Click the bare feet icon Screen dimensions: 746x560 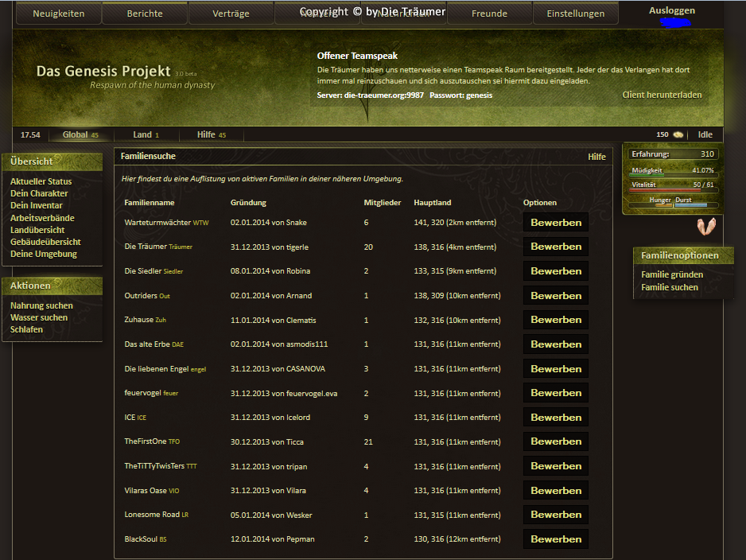(705, 227)
